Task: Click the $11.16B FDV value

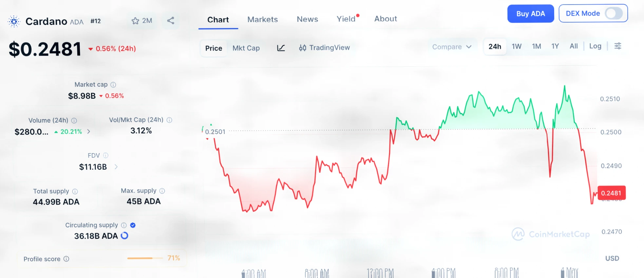Action: 93,167
